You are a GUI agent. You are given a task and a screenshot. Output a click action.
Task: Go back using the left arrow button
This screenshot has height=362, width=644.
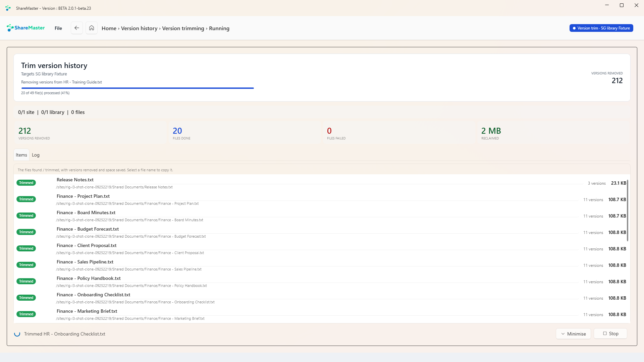(77, 28)
